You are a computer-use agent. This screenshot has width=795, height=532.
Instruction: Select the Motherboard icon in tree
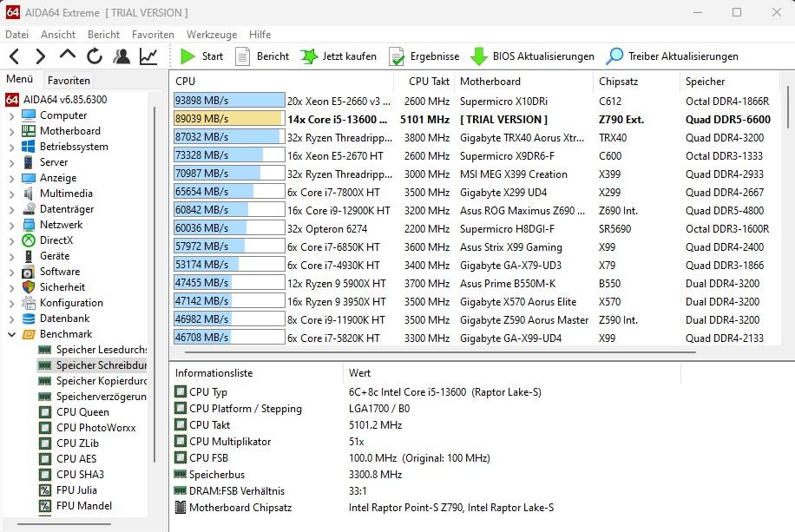click(x=29, y=131)
